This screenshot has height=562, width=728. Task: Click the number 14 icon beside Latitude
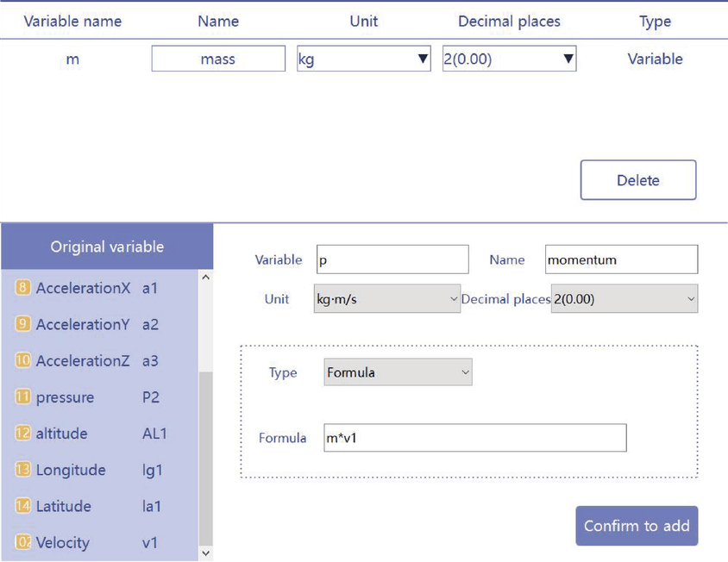pos(23,506)
